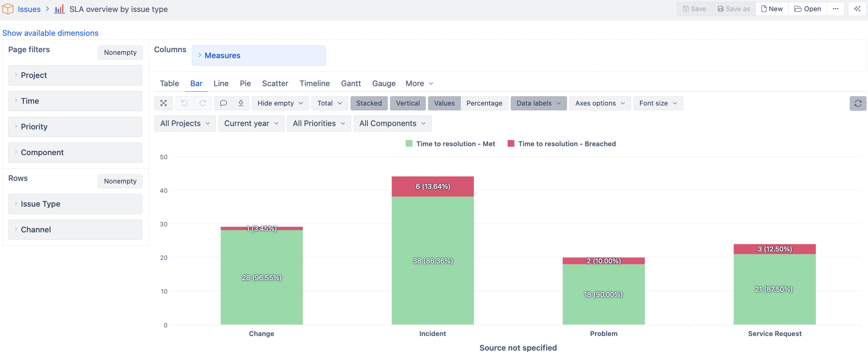Switch to the Pie chart tab
Viewport: 868px width, 364px height.
coord(245,84)
